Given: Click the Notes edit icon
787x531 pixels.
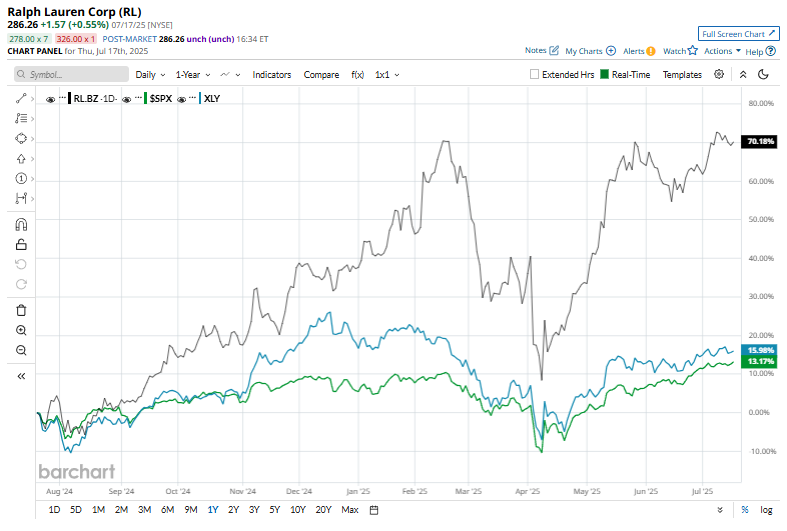Looking at the screenshot, I should tap(554, 50).
